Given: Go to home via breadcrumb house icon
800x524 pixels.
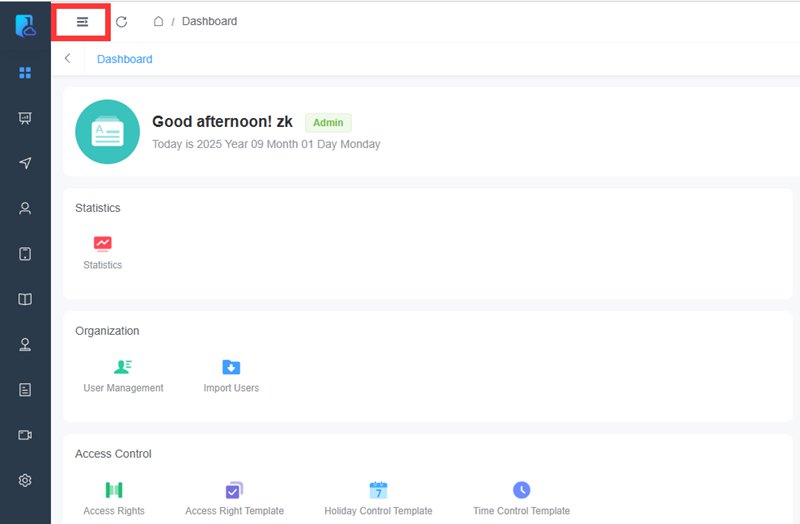Looking at the screenshot, I should tap(158, 21).
